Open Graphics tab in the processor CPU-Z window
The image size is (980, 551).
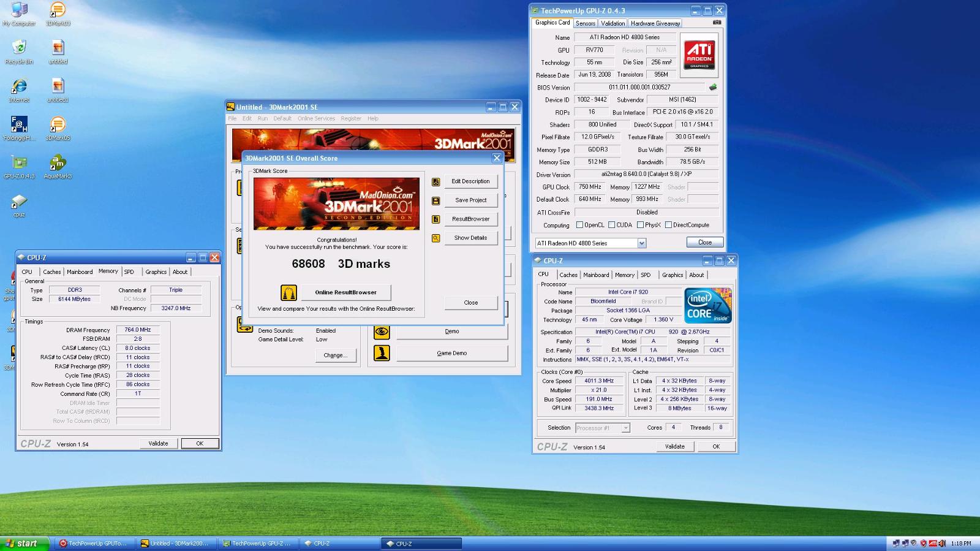(x=672, y=275)
